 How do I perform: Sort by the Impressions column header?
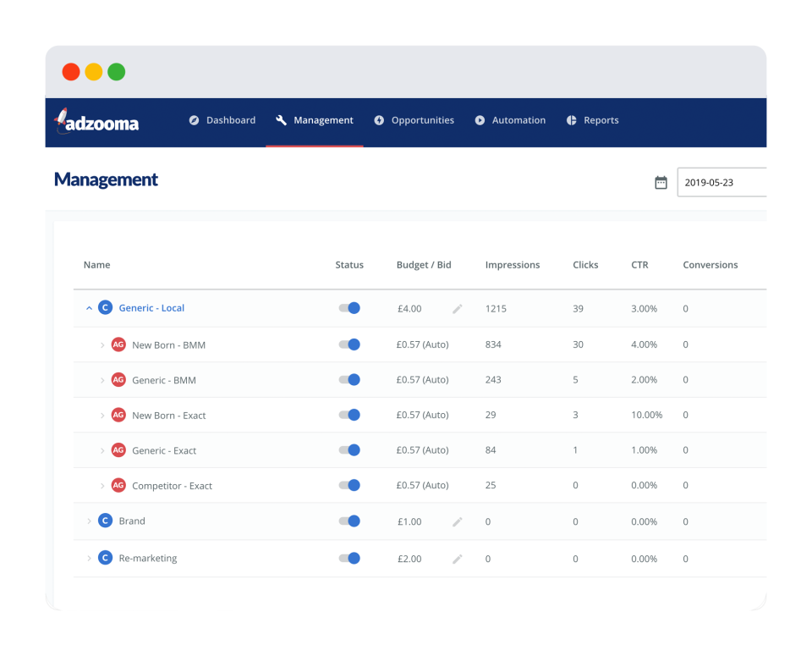pyautogui.click(x=513, y=265)
